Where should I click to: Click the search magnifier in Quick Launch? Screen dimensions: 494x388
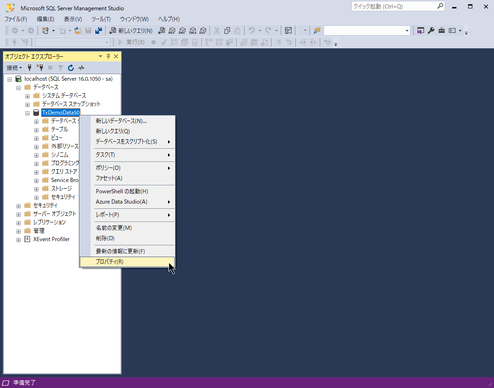[x=440, y=6]
